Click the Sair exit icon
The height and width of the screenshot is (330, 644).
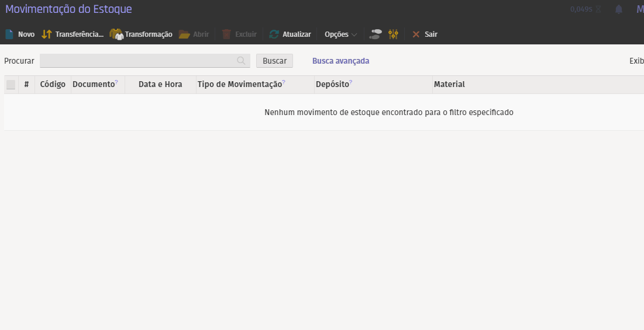pyautogui.click(x=416, y=34)
